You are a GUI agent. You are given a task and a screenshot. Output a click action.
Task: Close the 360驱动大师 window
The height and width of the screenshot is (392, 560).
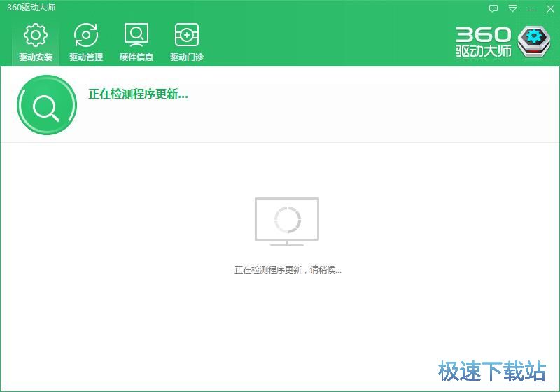pos(550,8)
